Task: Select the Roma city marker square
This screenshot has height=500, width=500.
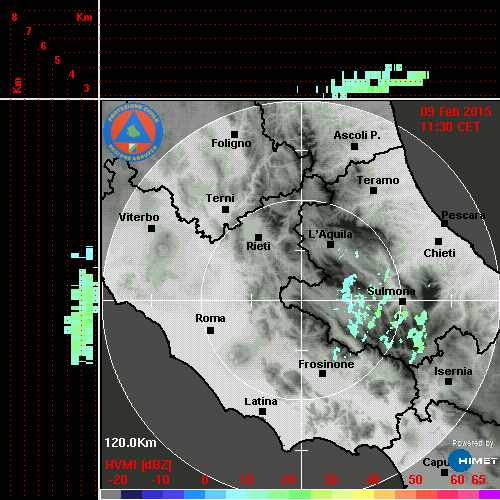Action: (x=210, y=330)
